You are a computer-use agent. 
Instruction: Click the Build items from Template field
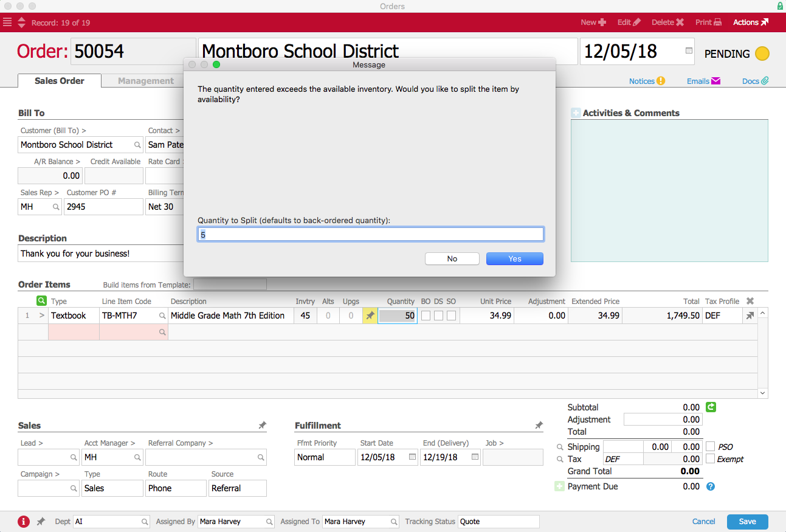tap(230, 284)
